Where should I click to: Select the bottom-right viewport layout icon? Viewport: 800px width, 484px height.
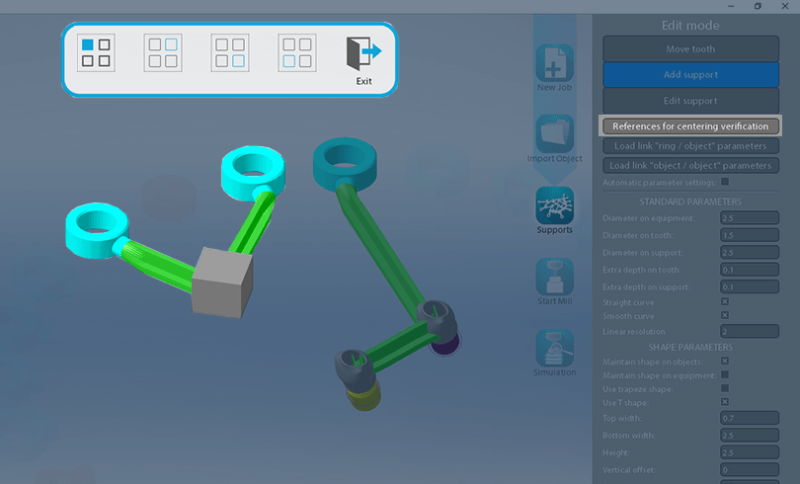coord(230,53)
